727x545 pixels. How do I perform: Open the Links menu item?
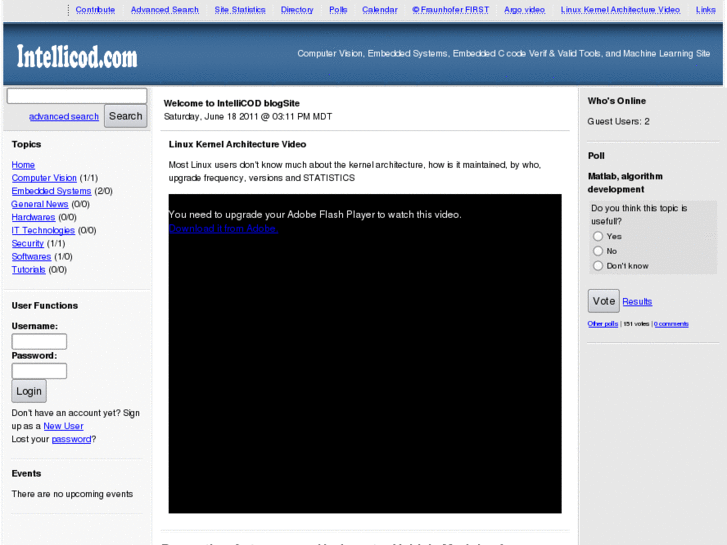705,10
